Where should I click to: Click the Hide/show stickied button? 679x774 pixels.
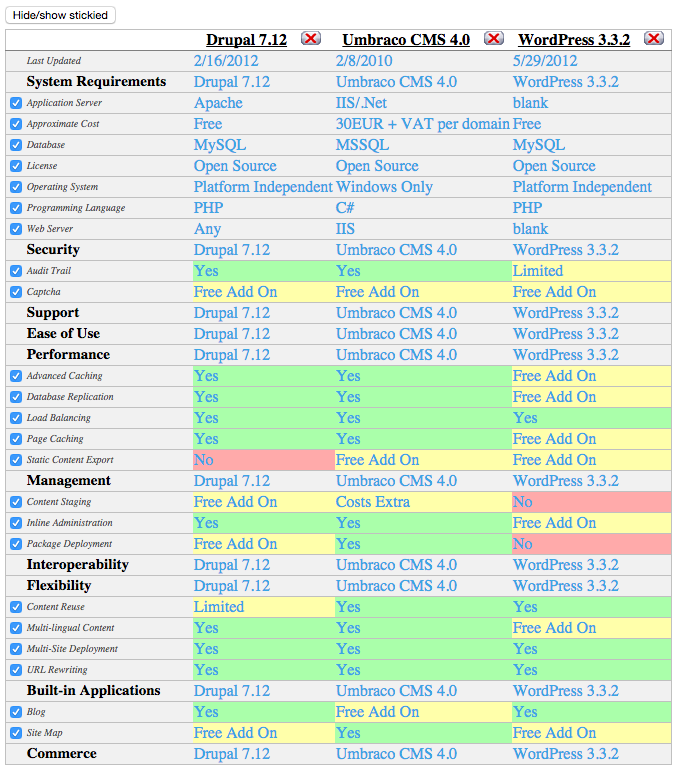[60, 15]
